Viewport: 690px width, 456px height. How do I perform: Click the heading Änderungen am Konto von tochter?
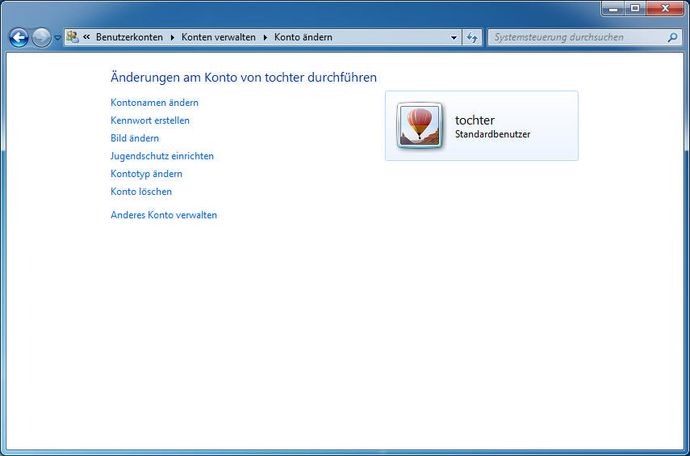243,77
